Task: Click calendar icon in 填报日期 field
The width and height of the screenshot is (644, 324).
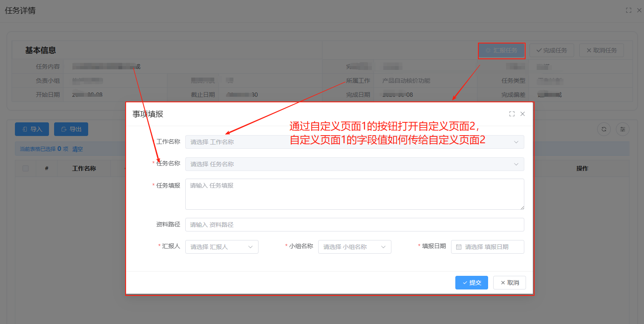Action: pyautogui.click(x=459, y=247)
